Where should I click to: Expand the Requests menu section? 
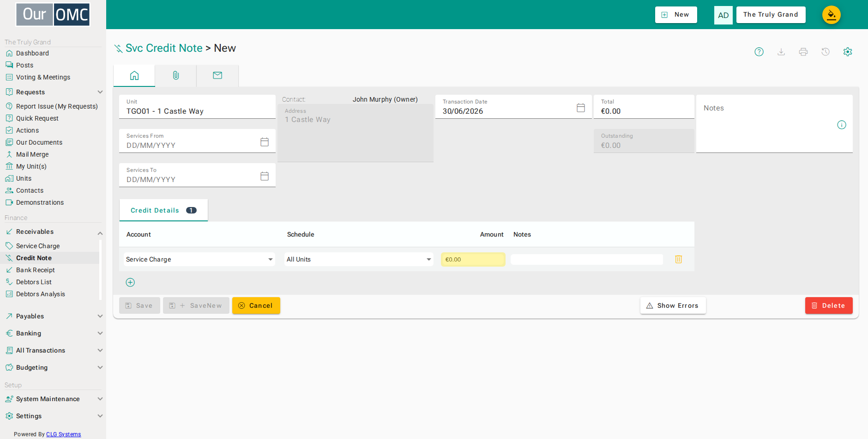54,92
